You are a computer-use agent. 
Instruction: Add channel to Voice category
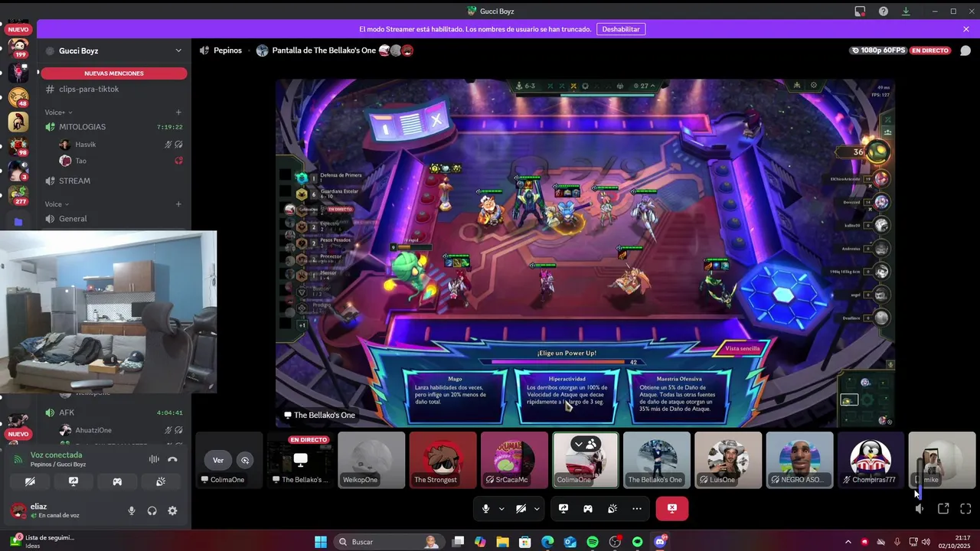click(178, 204)
